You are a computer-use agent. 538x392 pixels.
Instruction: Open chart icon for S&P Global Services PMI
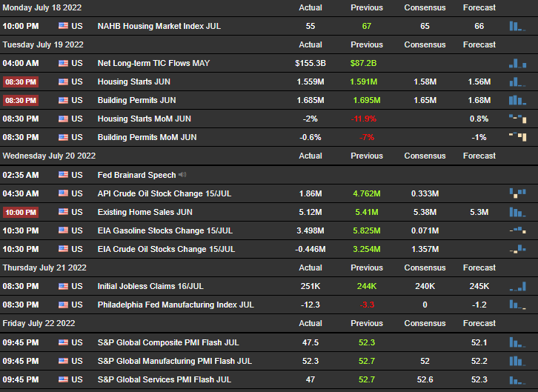pyautogui.click(x=517, y=379)
